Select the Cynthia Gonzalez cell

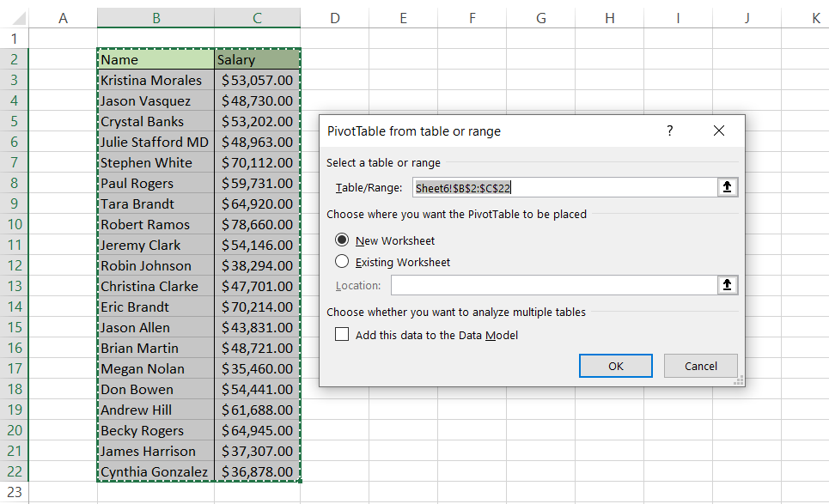(155, 472)
